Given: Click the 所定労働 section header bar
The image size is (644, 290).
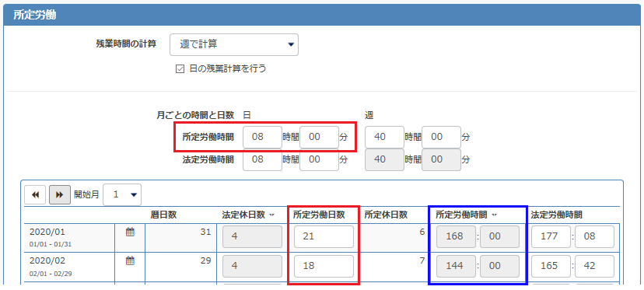Looking at the screenshot, I should pyautogui.click(x=322, y=16).
